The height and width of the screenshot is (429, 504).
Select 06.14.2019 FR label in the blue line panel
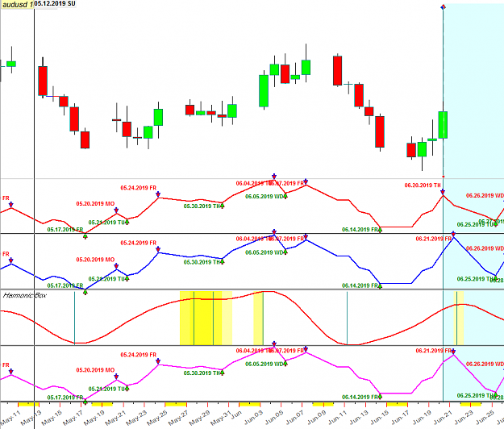[360, 285]
